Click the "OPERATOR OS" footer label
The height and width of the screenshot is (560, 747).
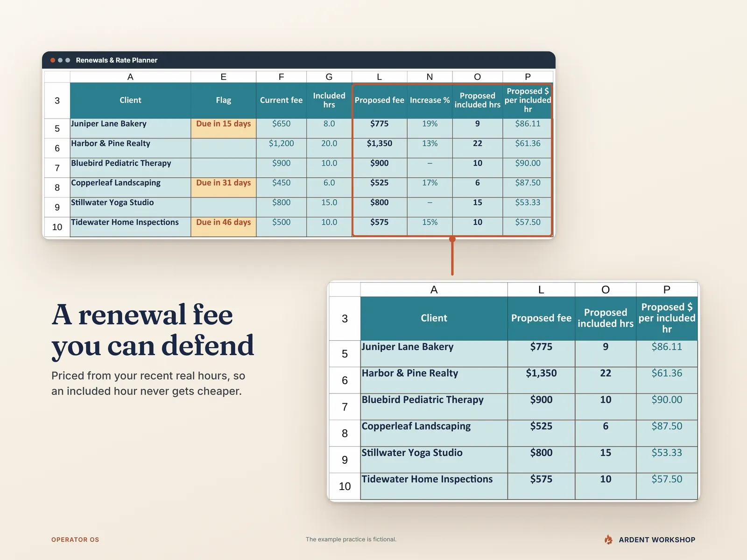point(75,539)
